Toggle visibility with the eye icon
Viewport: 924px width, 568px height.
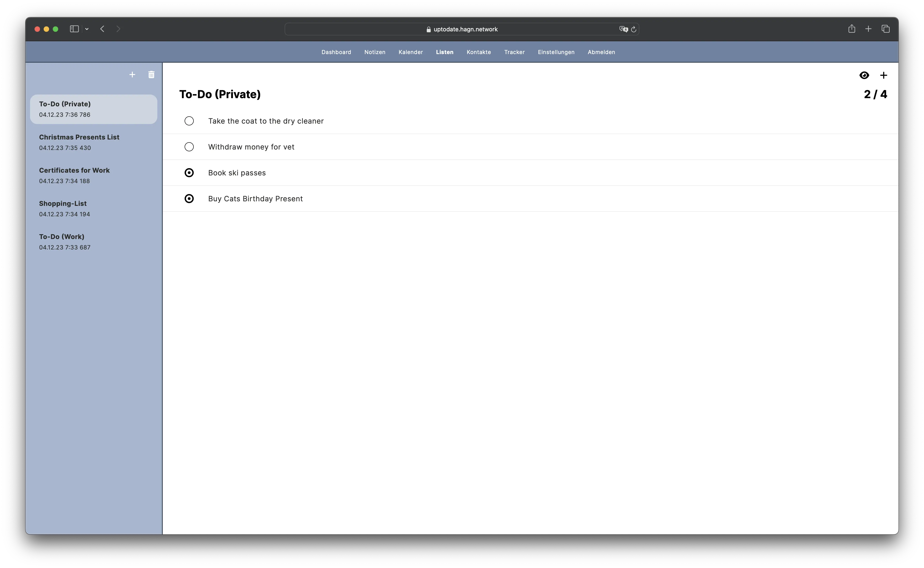point(864,75)
